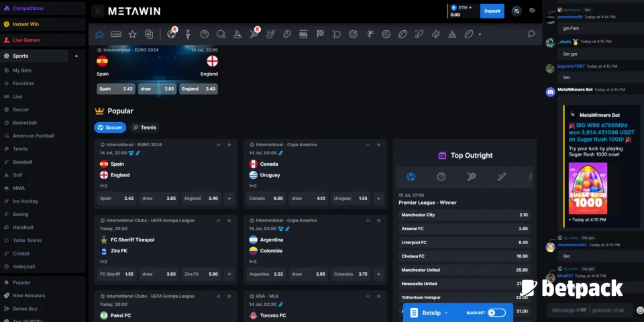Open Basketball in the left sidebar
Viewport: 644px width, 322px height.
25,123
